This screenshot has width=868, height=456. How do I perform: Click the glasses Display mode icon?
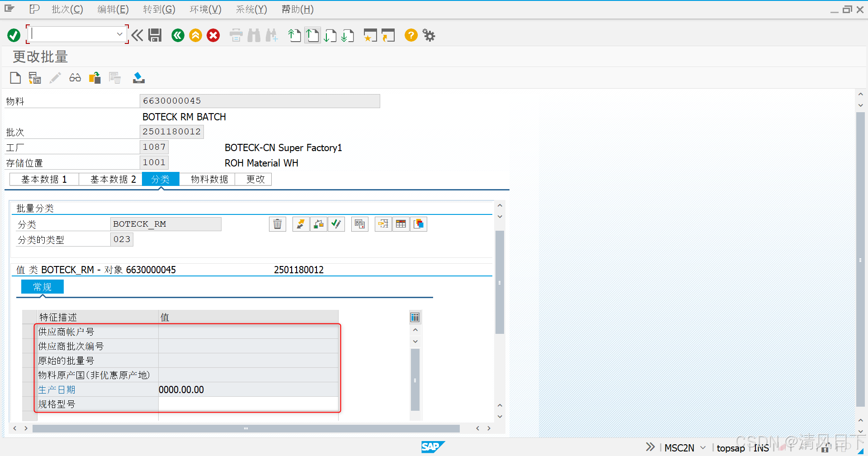pyautogui.click(x=75, y=78)
